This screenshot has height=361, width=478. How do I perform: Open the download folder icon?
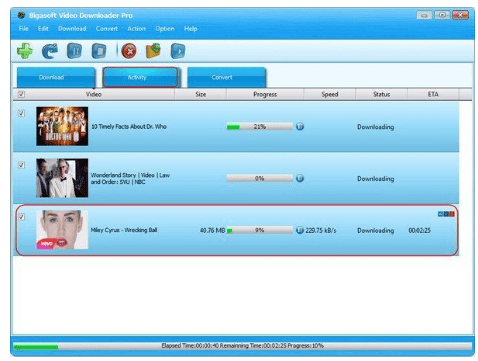pyautogui.click(x=153, y=51)
